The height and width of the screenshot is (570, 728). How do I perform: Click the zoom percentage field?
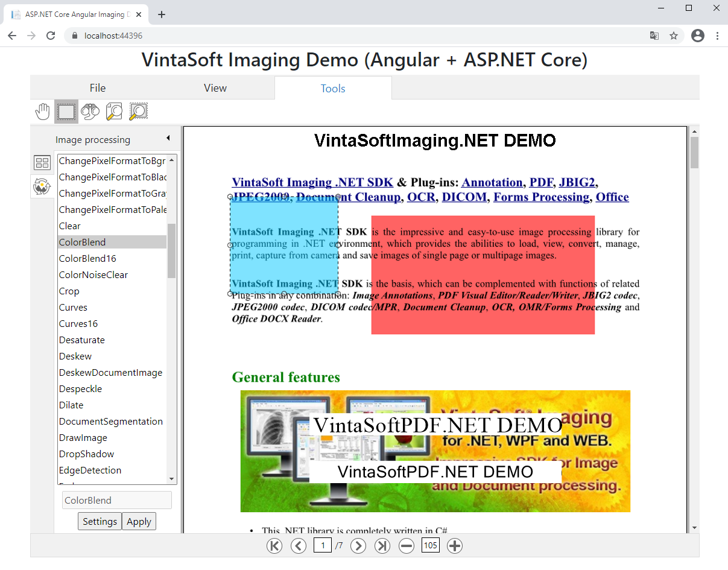pyautogui.click(x=431, y=546)
